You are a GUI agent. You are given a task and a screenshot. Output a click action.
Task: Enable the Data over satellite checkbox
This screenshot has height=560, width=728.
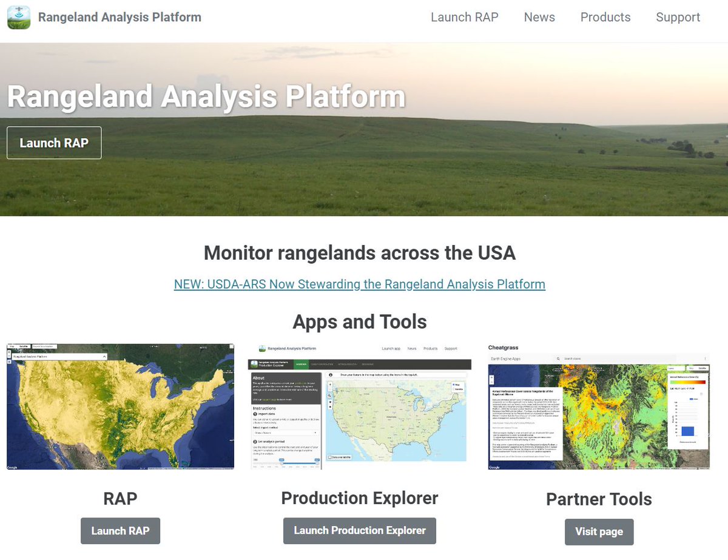click(x=330, y=457)
